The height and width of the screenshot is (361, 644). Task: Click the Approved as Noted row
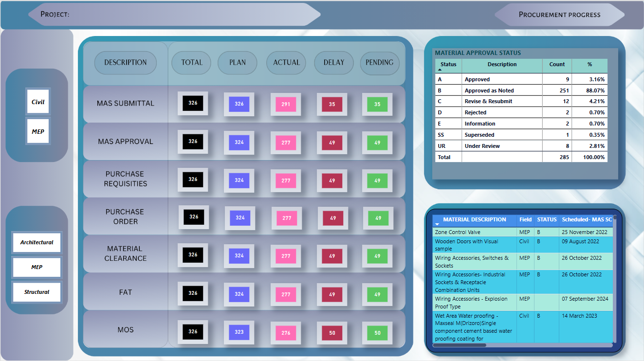click(x=521, y=90)
